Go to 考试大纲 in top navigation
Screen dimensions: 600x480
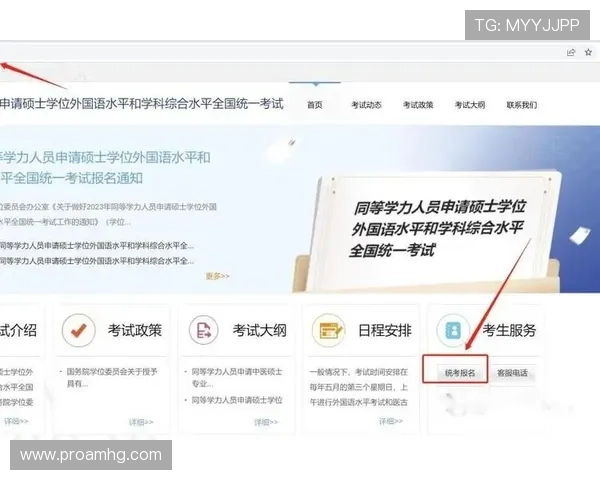click(470, 105)
